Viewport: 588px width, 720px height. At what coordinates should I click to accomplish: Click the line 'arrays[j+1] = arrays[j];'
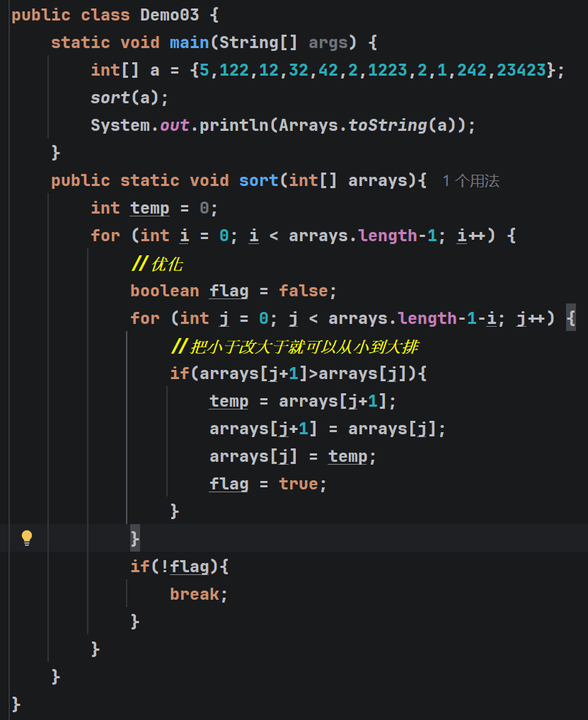(328, 429)
